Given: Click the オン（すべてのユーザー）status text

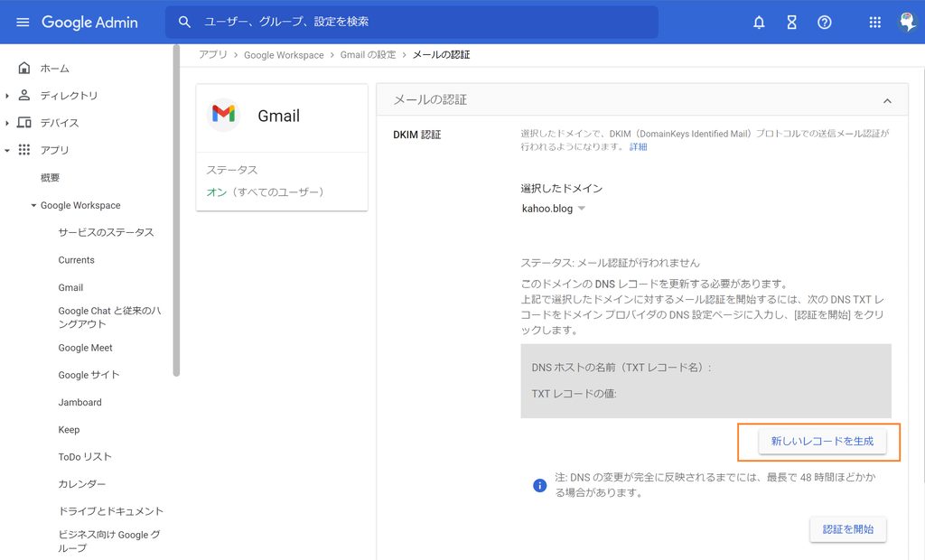Looking at the screenshot, I should tap(265, 192).
